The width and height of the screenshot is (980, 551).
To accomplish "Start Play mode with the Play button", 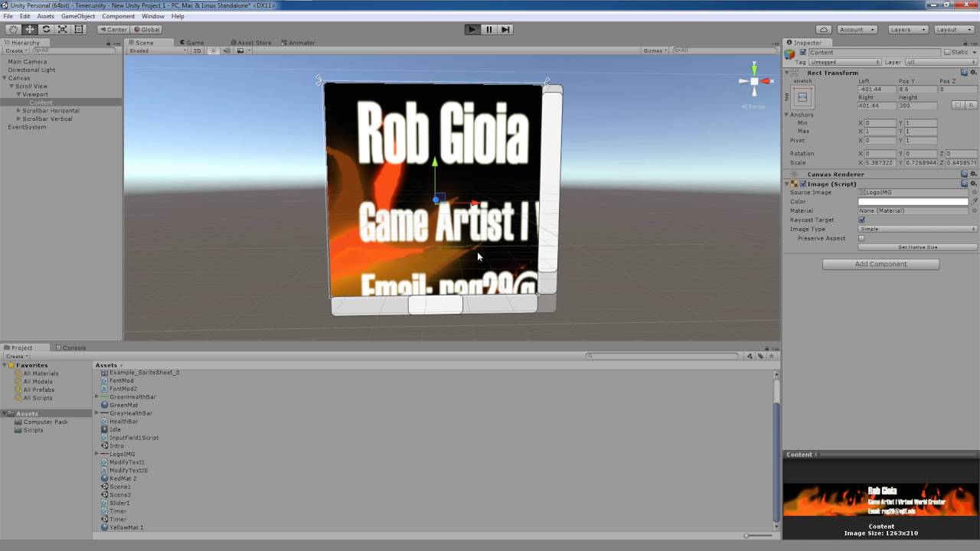I will (472, 29).
